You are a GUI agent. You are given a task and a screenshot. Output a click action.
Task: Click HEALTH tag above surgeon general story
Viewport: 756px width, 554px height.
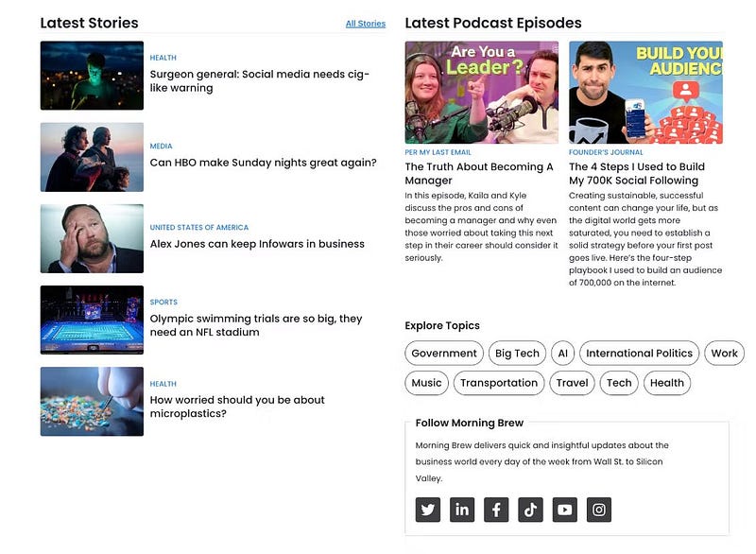pyautogui.click(x=163, y=58)
